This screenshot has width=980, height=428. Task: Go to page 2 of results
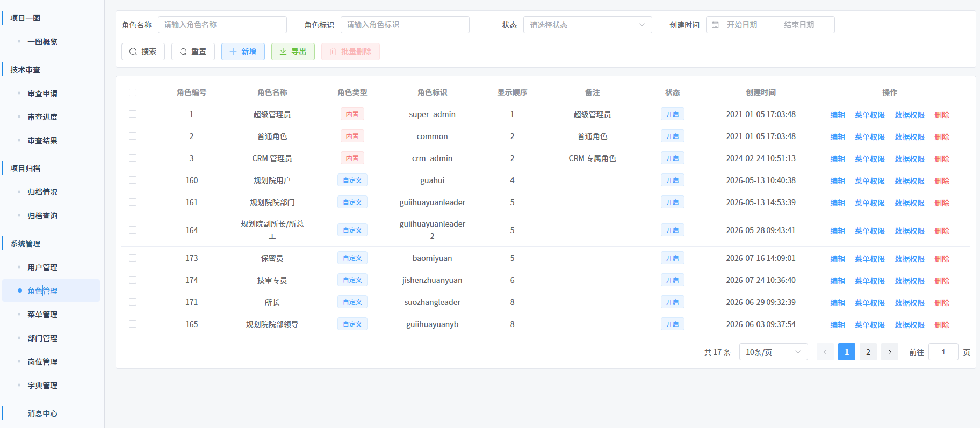click(x=868, y=352)
